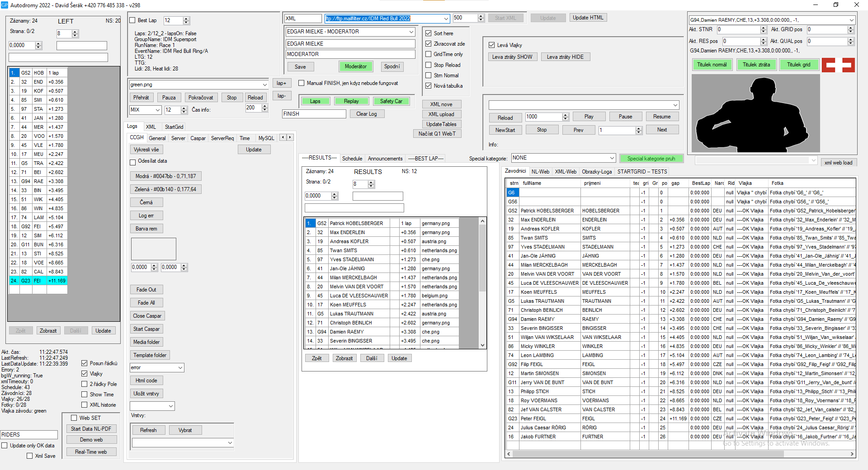Image resolution: width=868 pixels, height=470 pixels.
Task: Open the FTP URL dropdown
Action: 446,19
